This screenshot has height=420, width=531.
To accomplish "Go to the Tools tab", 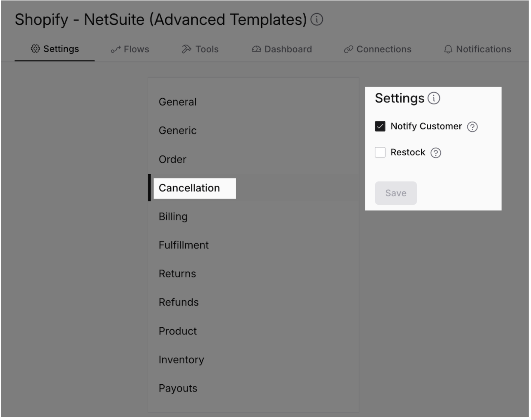I will tap(201, 49).
